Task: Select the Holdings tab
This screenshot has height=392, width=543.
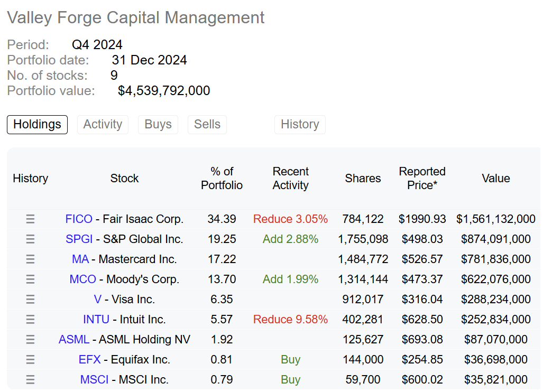Action: coord(37,125)
